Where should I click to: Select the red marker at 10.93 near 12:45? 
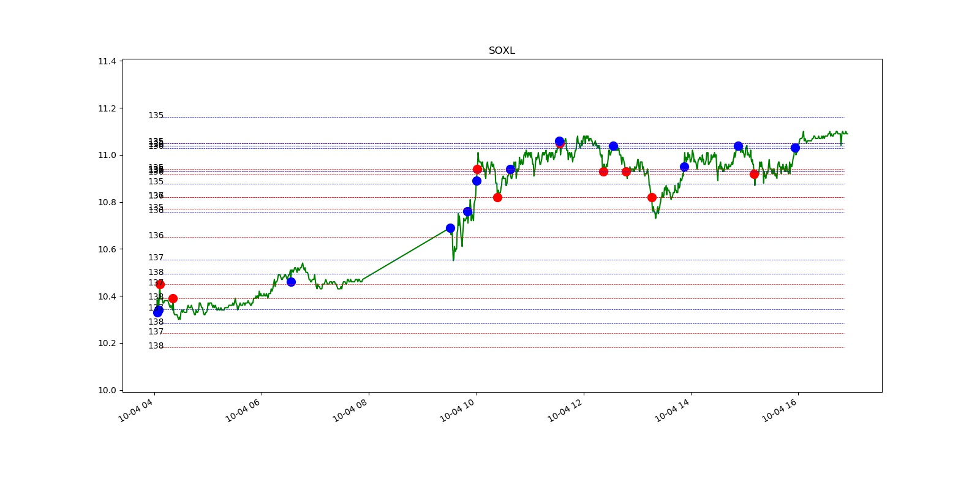[626, 171]
